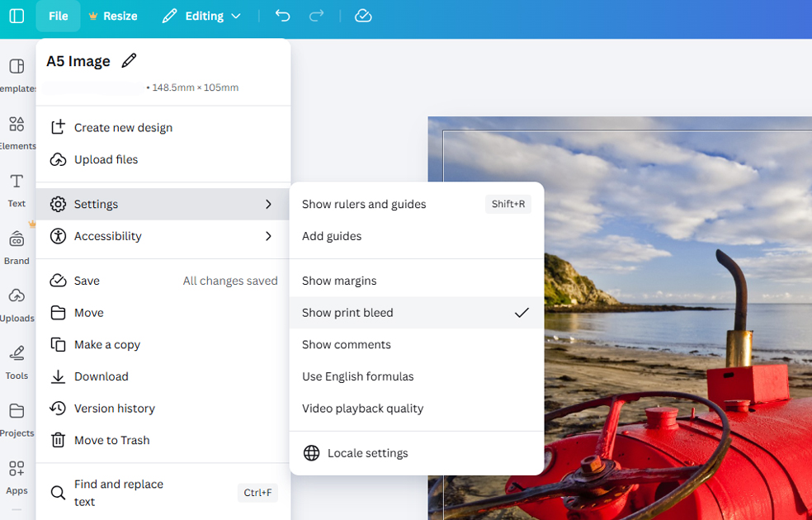The image size is (812, 520).
Task: Toggle Use English formulas
Action: pyautogui.click(x=417, y=376)
